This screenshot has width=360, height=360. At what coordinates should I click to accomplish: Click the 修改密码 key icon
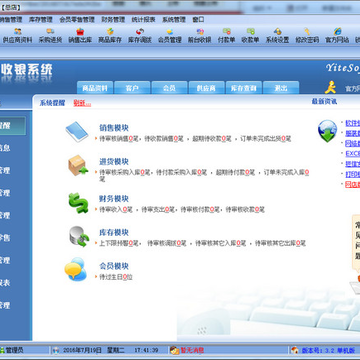coord(307,32)
